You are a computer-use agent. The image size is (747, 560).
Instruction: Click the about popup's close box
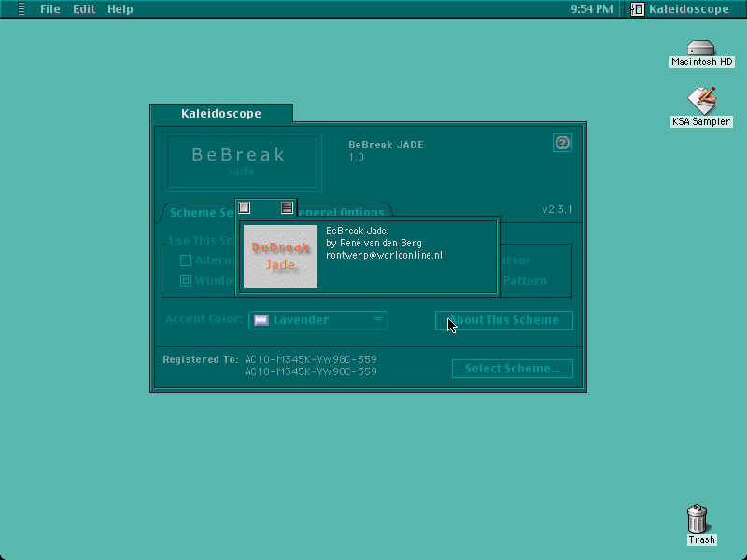(245, 207)
